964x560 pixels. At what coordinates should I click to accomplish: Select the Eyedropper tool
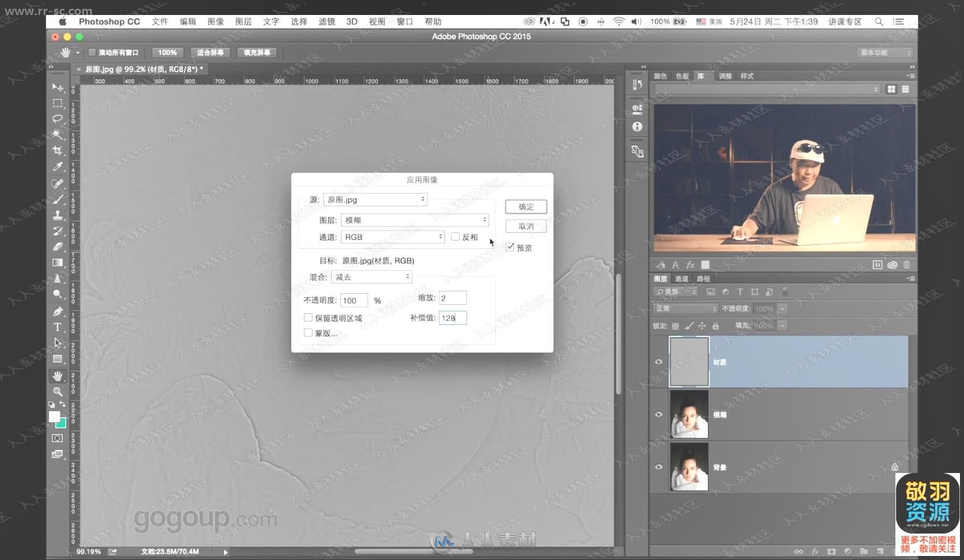pyautogui.click(x=58, y=167)
